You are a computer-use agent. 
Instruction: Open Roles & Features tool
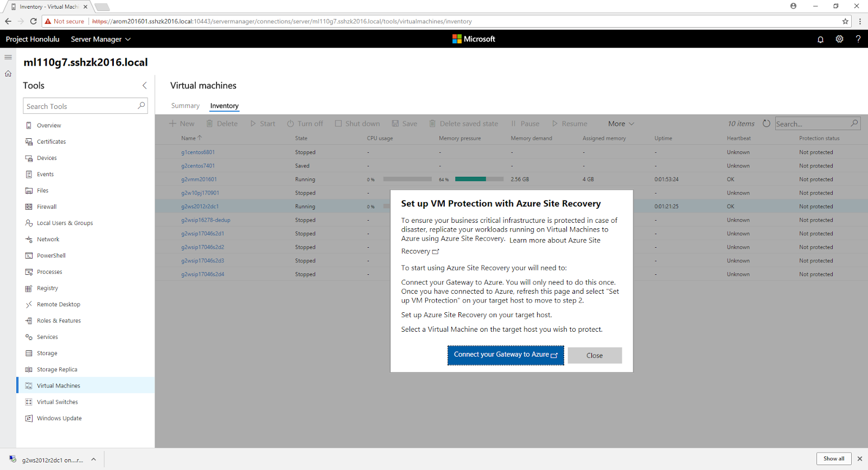pyautogui.click(x=59, y=320)
